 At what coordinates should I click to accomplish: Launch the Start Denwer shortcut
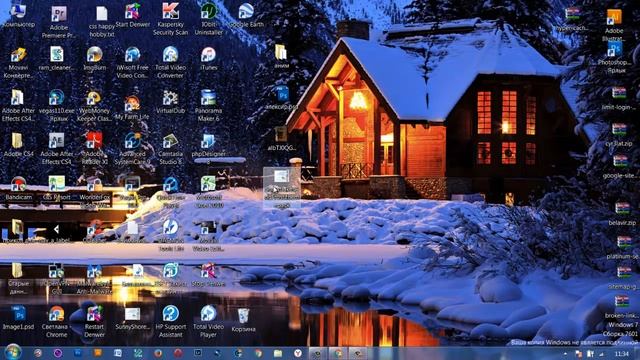tap(133, 16)
